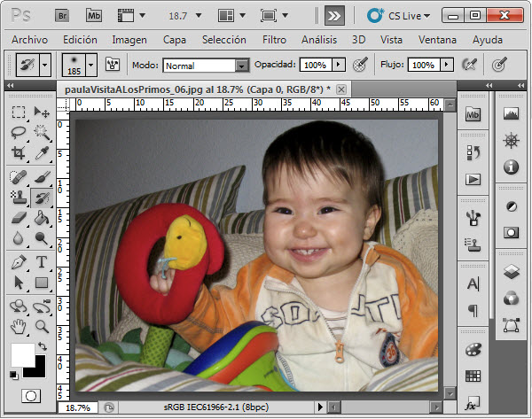Open the Flujo slider arrow
Viewport: 532px width, 419px height.
447,65
